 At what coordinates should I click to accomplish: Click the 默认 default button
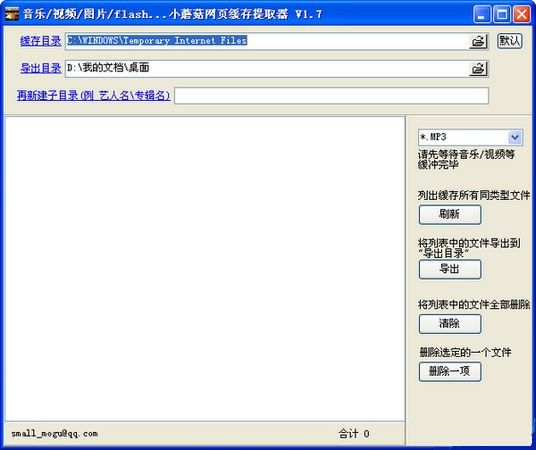click(510, 41)
